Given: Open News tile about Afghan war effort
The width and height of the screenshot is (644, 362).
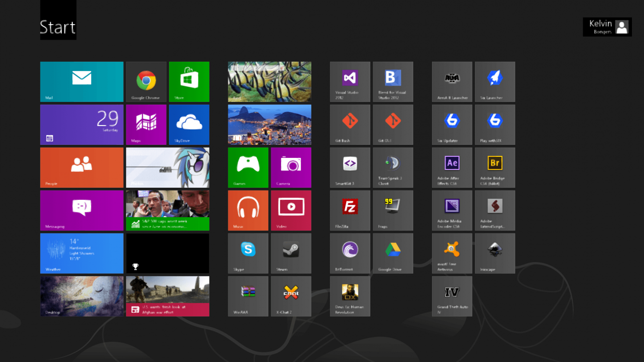Looking at the screenshot, I should (168, 296).
